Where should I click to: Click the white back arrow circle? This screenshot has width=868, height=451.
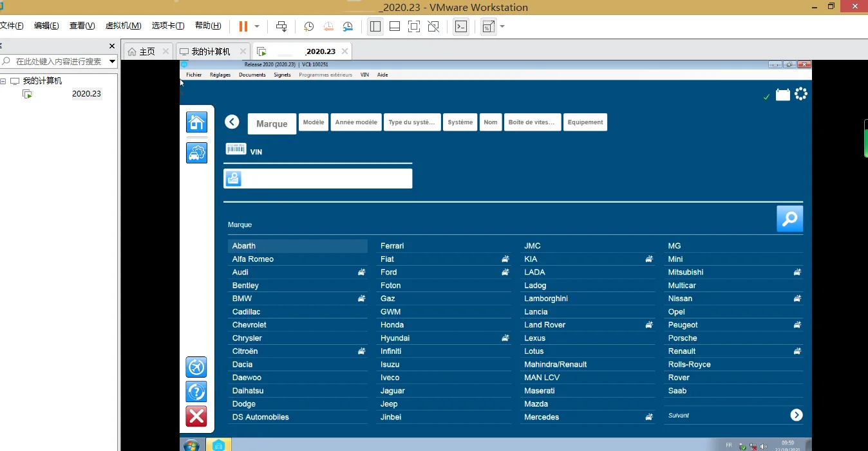click(232, 122)
